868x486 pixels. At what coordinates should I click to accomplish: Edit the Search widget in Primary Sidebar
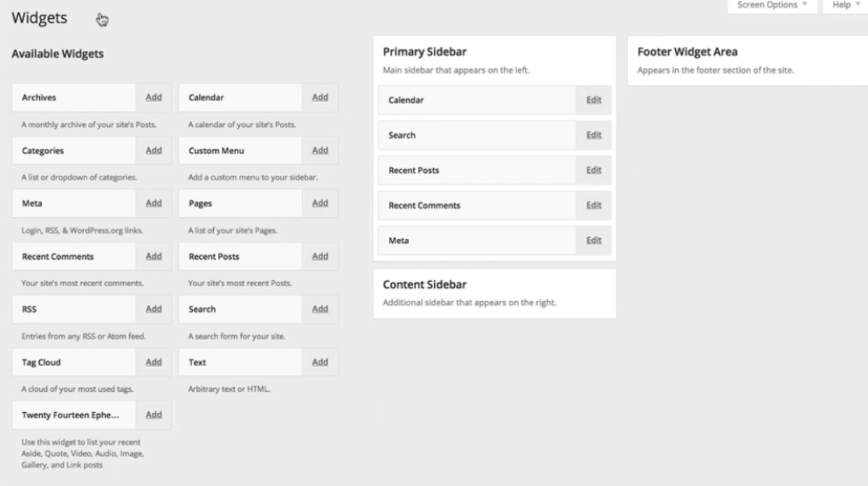pos(594,135)
